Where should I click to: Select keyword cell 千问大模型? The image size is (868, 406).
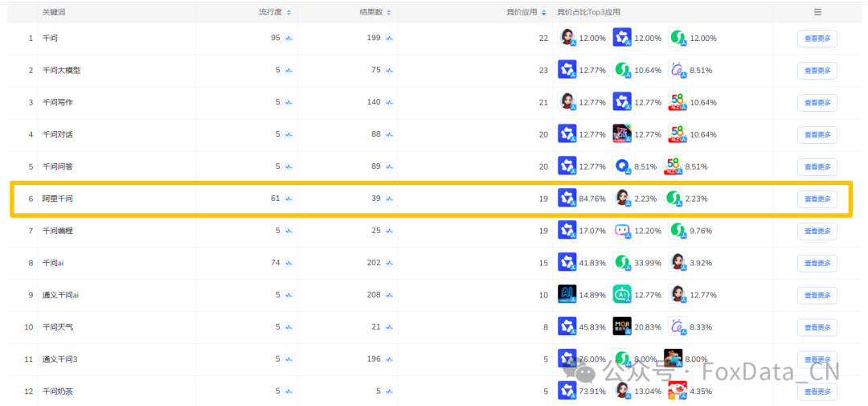61,70
